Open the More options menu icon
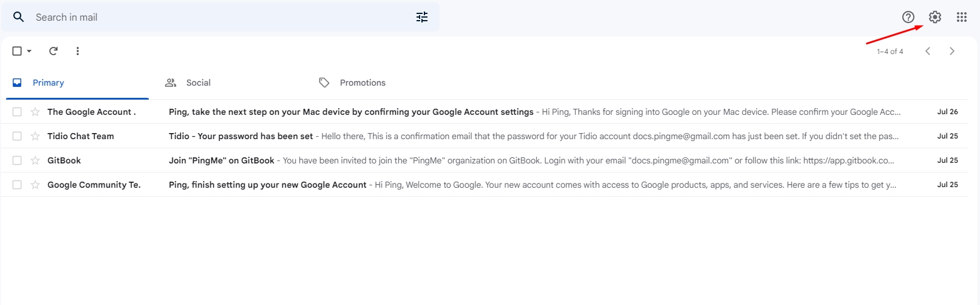Image resolution: width=980 pixels, height=305 pixels. [78, 51]
